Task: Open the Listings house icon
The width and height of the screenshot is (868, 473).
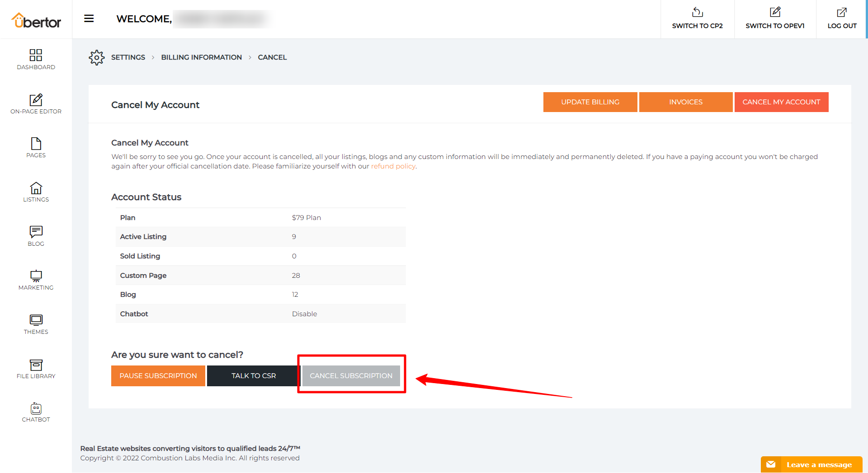Action: [x=36, y=188]
